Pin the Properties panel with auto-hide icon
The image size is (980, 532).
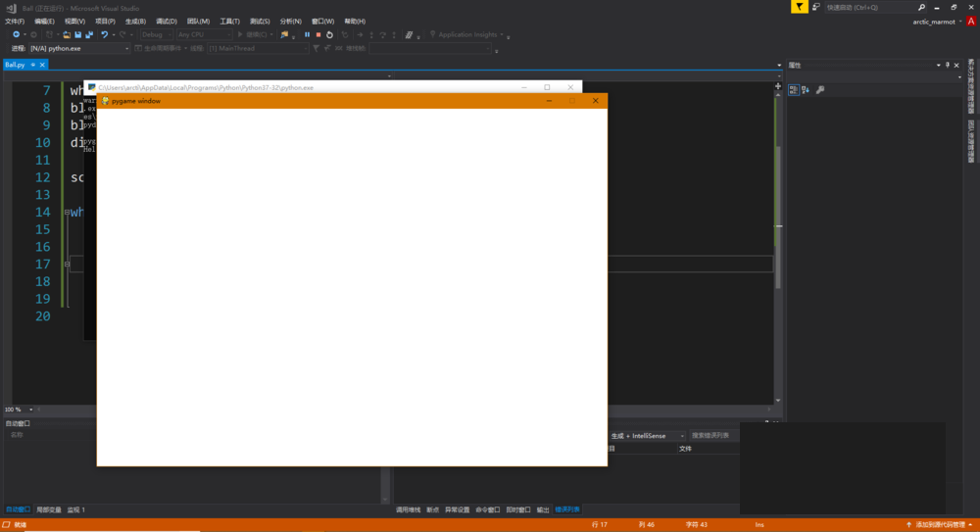pos(948,65)
